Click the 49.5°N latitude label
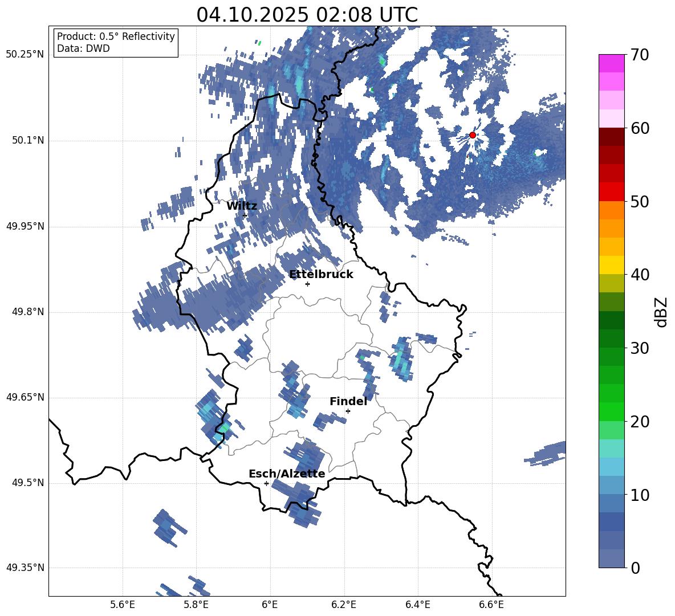Viewport: 675px width, 616px height. pos(27,483)
